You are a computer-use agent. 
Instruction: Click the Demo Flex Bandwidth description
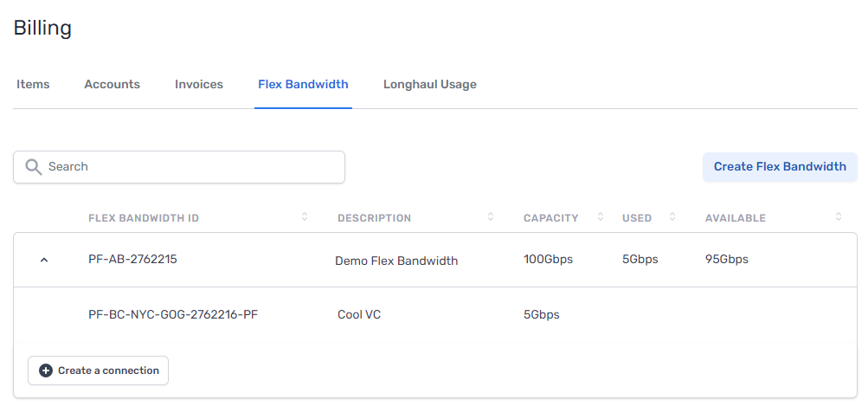tap(396, 261)
